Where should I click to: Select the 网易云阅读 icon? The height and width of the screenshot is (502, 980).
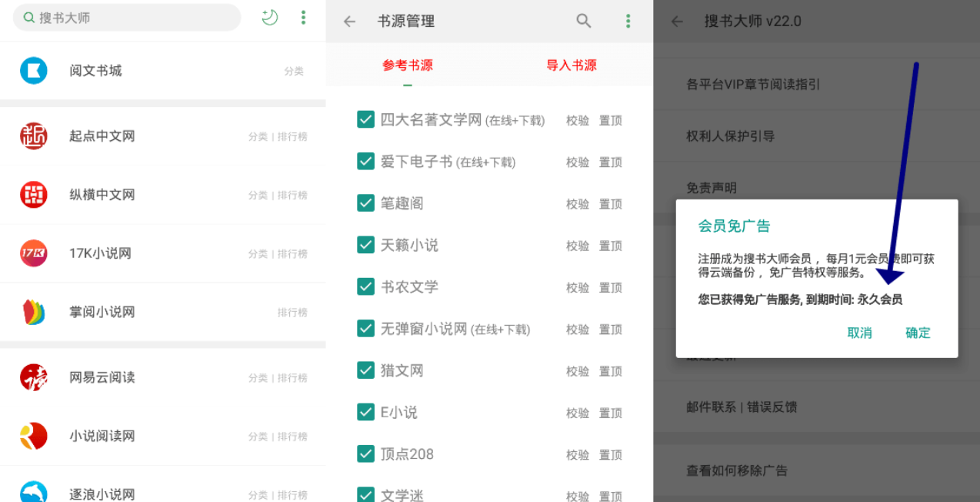click(x=33, y=377)
